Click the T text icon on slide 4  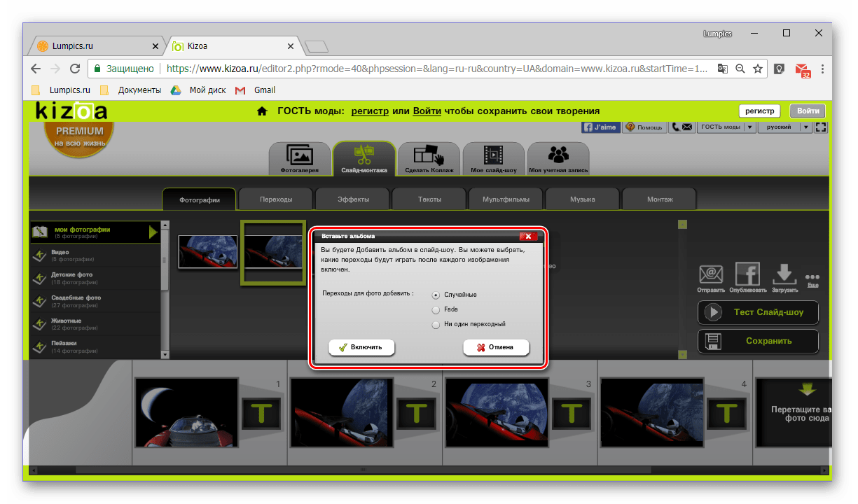(726, 413)
